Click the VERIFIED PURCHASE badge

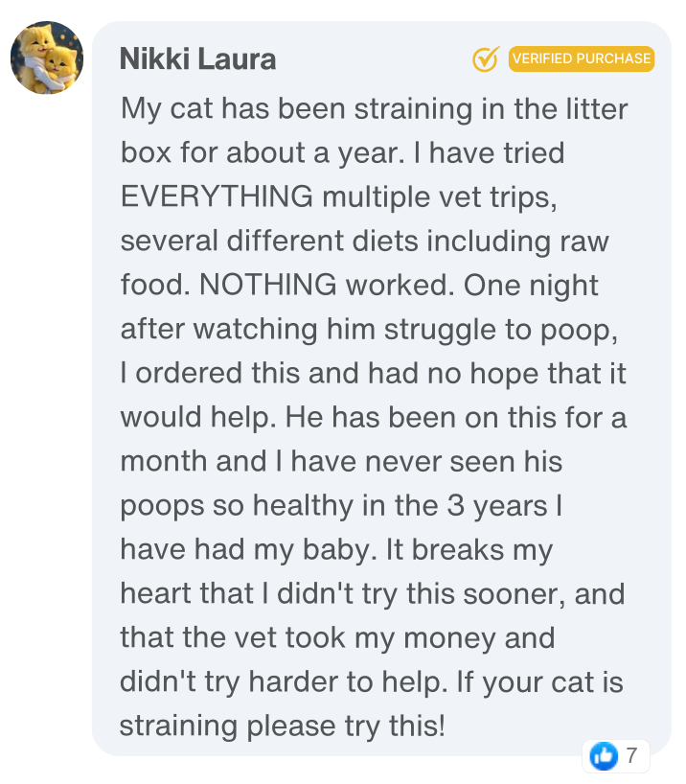581,58
